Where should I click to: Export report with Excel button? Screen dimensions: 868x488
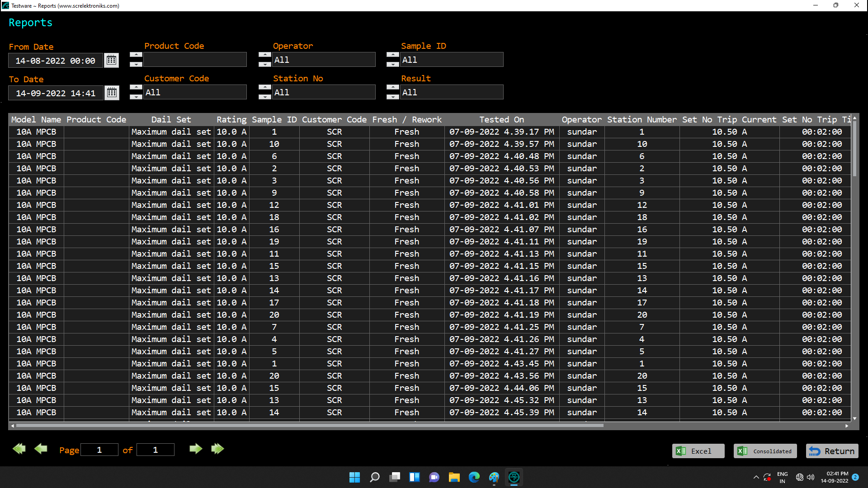point(698,451)
